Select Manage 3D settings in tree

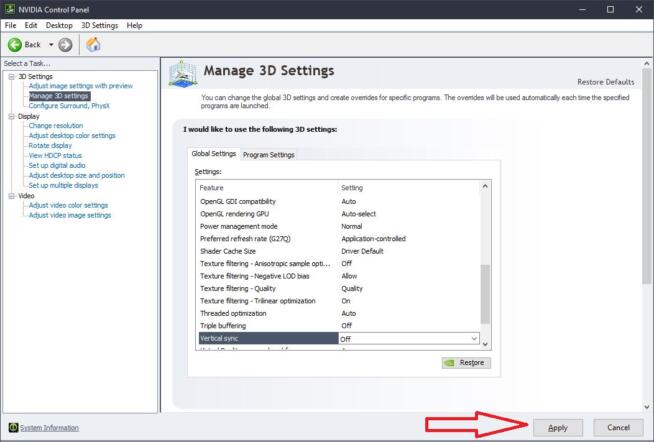point(59,96)
